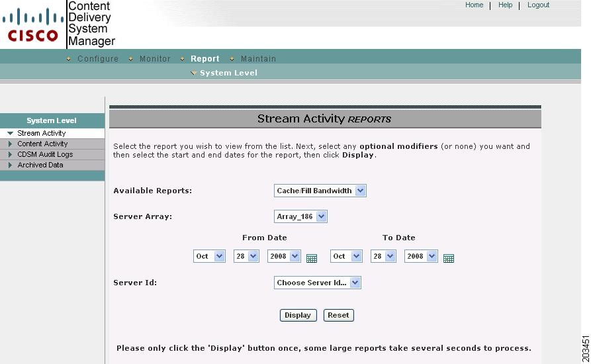
Task: Click the Available Reports label
Action: pos(153,191)
